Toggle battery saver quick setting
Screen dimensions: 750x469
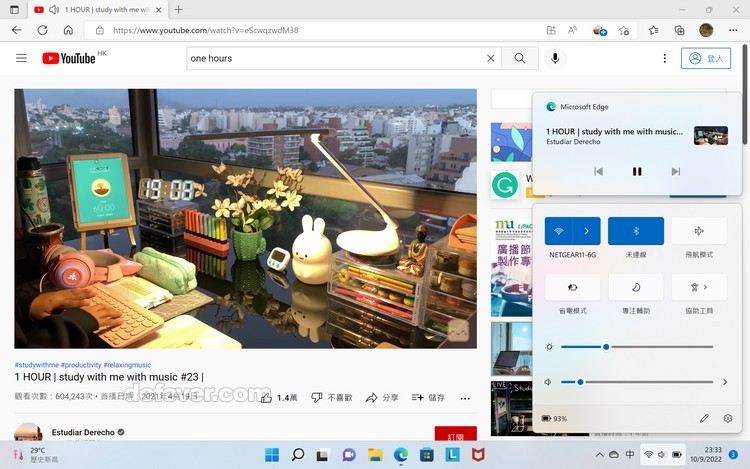[x=573, y=287]
